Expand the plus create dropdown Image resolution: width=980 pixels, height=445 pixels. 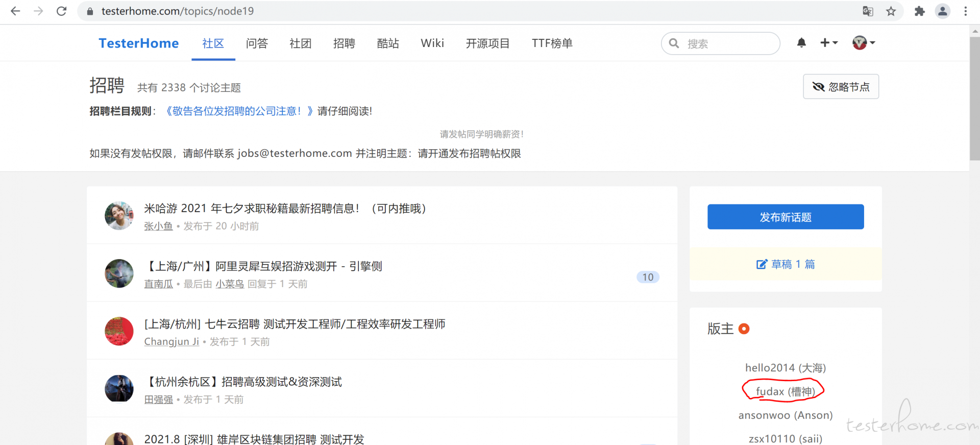coord(829,43)
